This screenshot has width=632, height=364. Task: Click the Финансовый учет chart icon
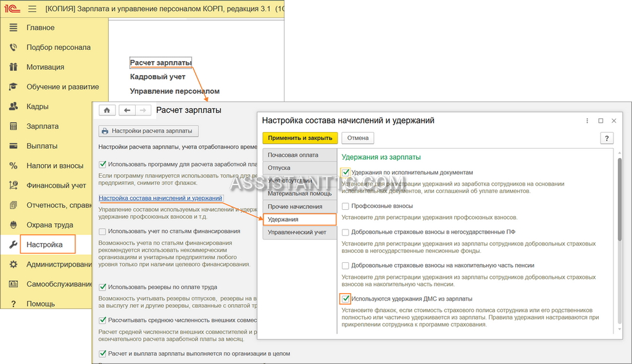[x=14, y=186]
